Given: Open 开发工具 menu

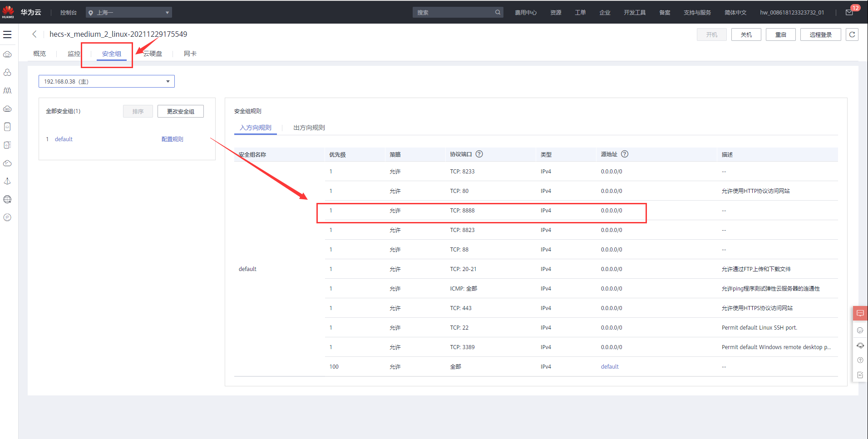Looking at the screenshot, I should (635, 13).
